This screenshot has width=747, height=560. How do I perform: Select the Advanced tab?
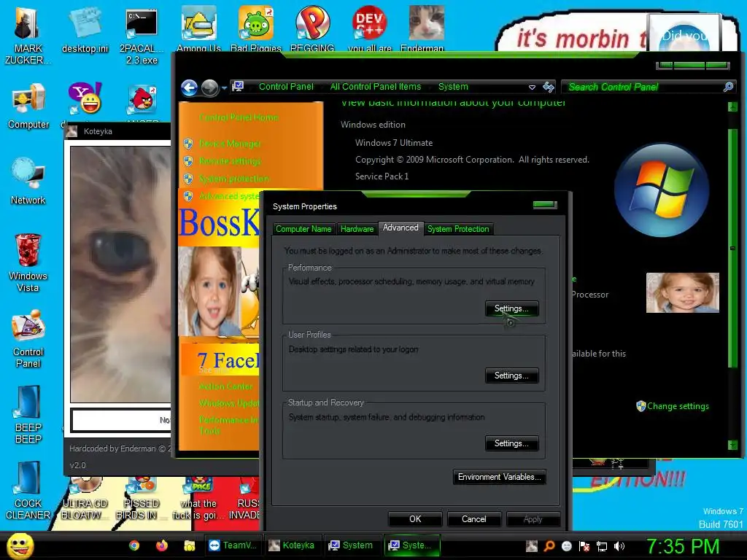(x=400, y=228)
